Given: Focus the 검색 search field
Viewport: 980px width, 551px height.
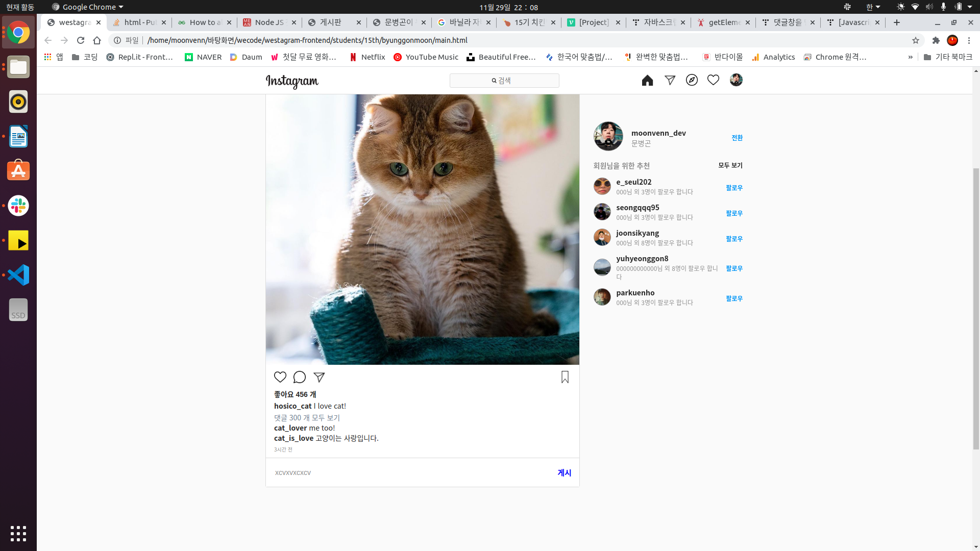Looking at the screenshot, I should tap(504, 81).
